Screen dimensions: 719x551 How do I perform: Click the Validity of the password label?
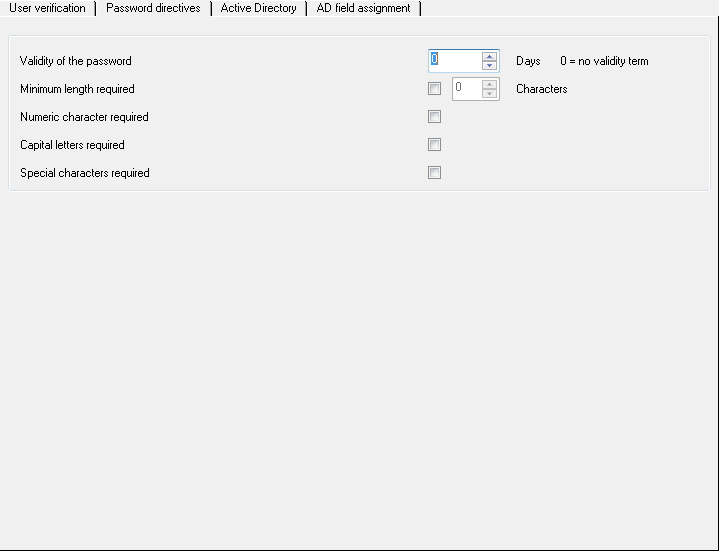tap(76, 61)
